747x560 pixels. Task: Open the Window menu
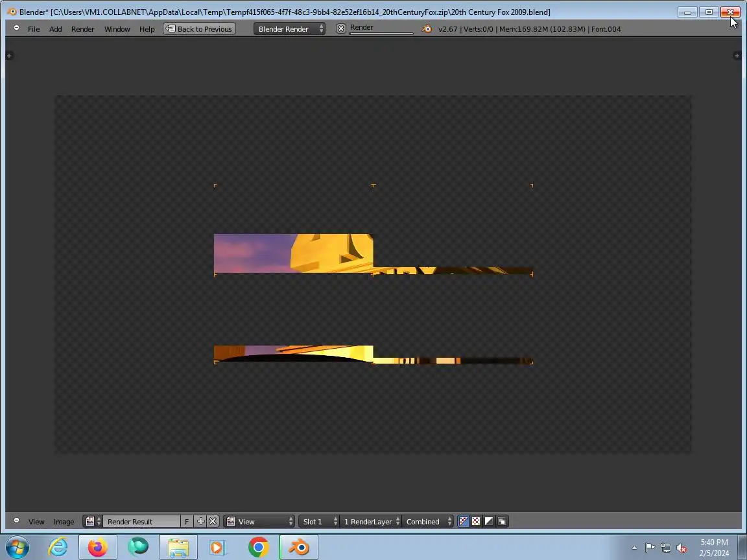[x=117, y=29]
